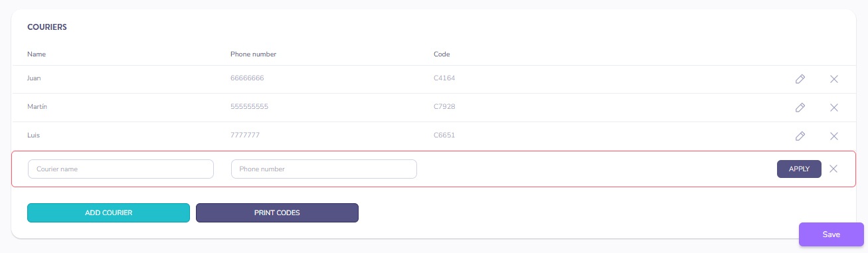Click the purple Save button
This screenshot has width=868, height=253.
831,234
